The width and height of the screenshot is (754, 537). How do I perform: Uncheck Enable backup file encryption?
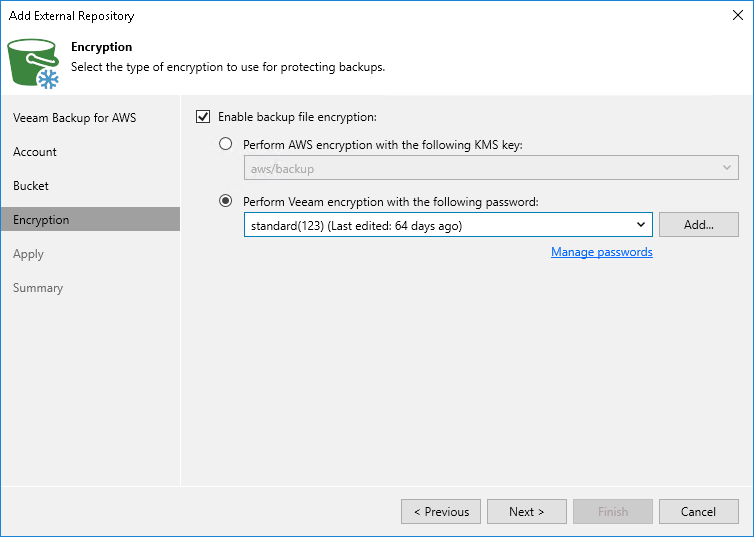click(204, 117)
